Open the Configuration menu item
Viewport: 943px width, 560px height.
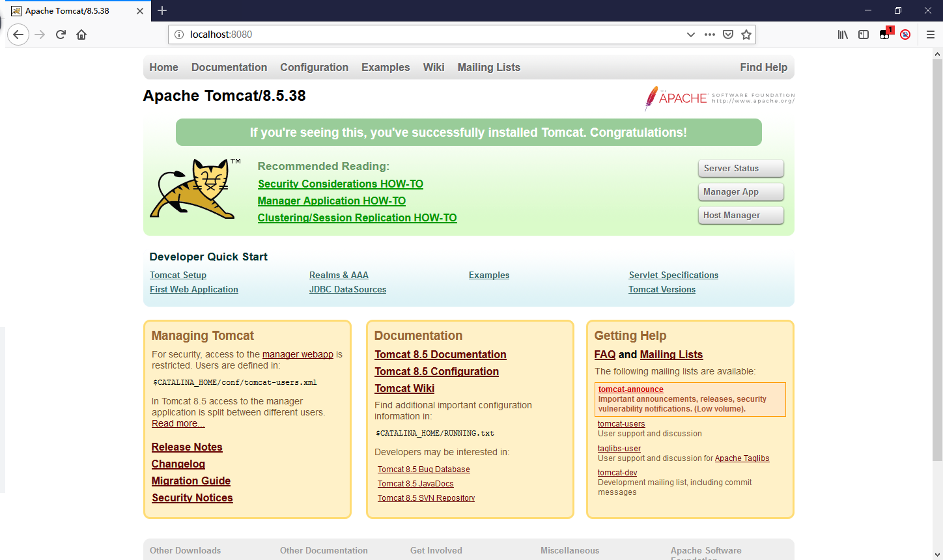click(x=314, y=67)
